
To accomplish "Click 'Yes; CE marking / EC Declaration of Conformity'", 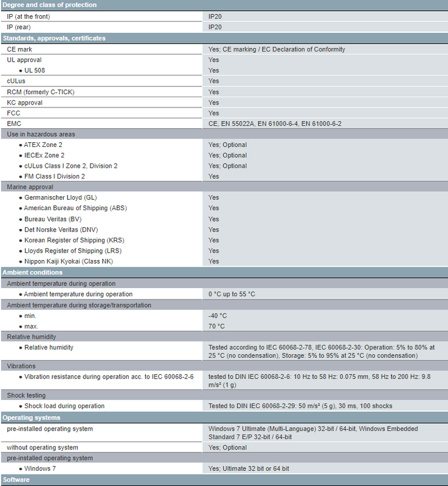I will point(277,49).
